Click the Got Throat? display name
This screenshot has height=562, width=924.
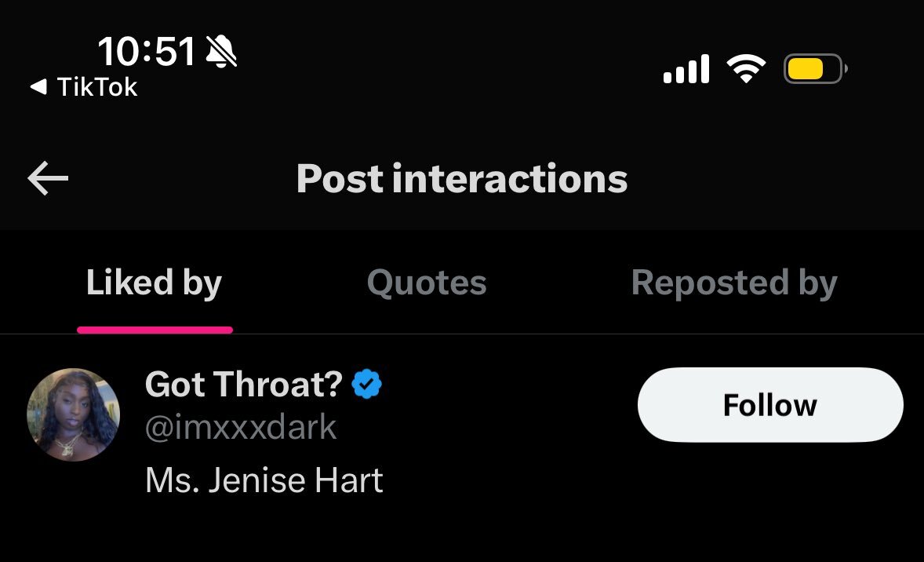pyautogui.click(x=243, y=385)
